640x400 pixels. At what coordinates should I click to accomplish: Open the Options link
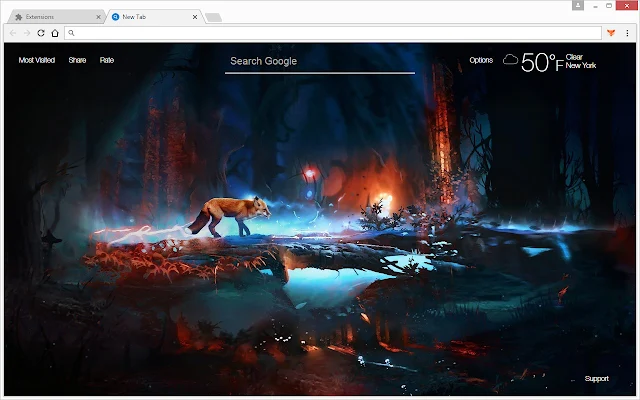click(481, 60)
